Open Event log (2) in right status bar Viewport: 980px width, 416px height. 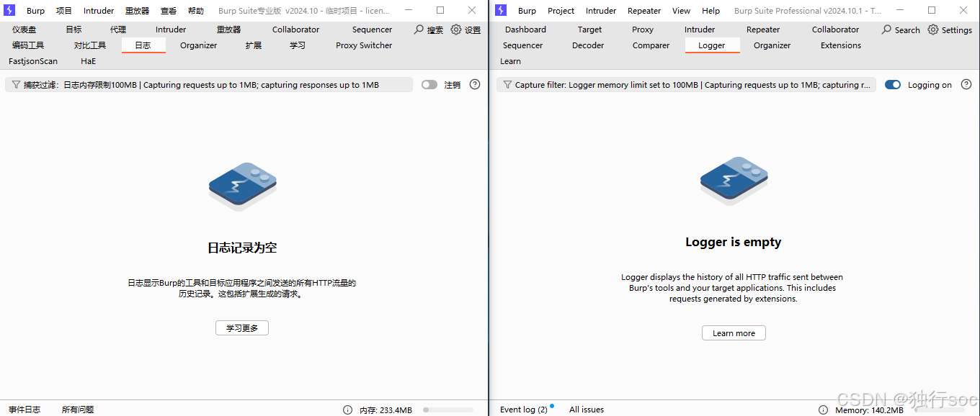point(524,410)
